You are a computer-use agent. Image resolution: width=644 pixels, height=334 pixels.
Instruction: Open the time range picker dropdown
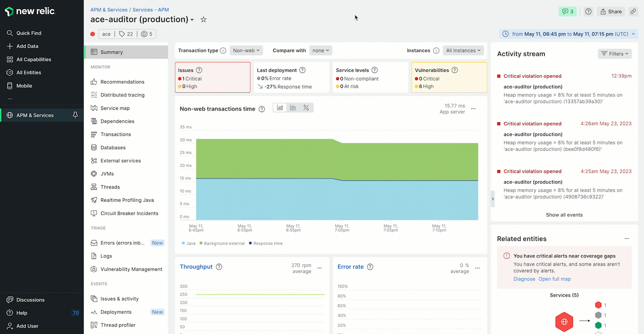(x=569, y=34)
